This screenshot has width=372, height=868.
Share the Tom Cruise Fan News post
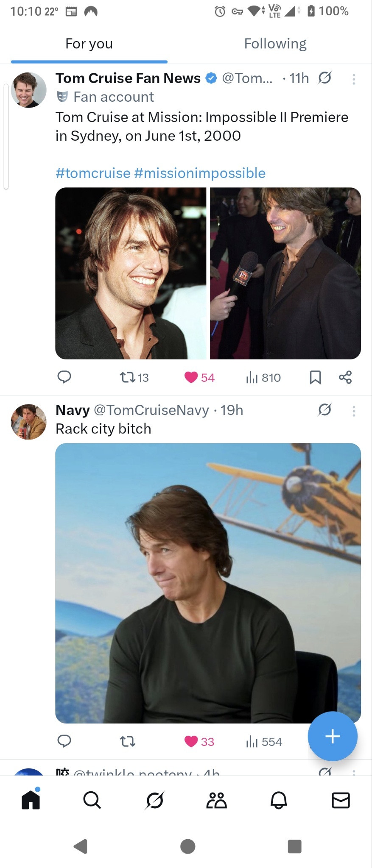(x=345, y=377)
